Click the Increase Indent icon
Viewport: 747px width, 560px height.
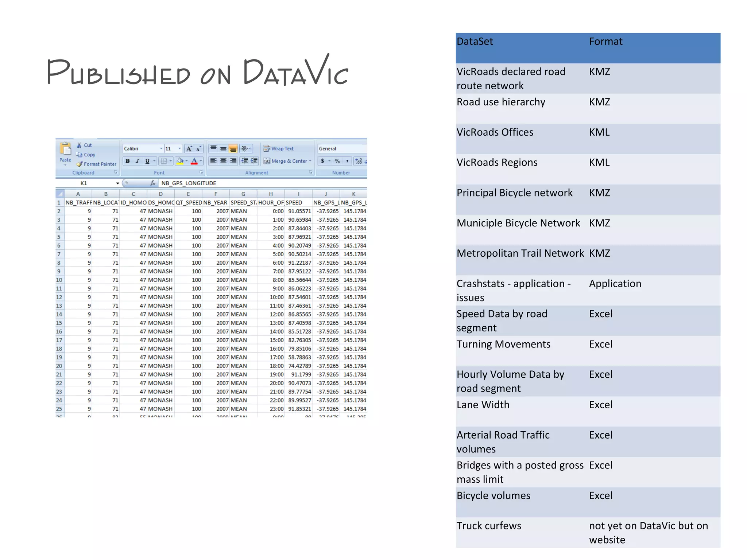(254, 161)
